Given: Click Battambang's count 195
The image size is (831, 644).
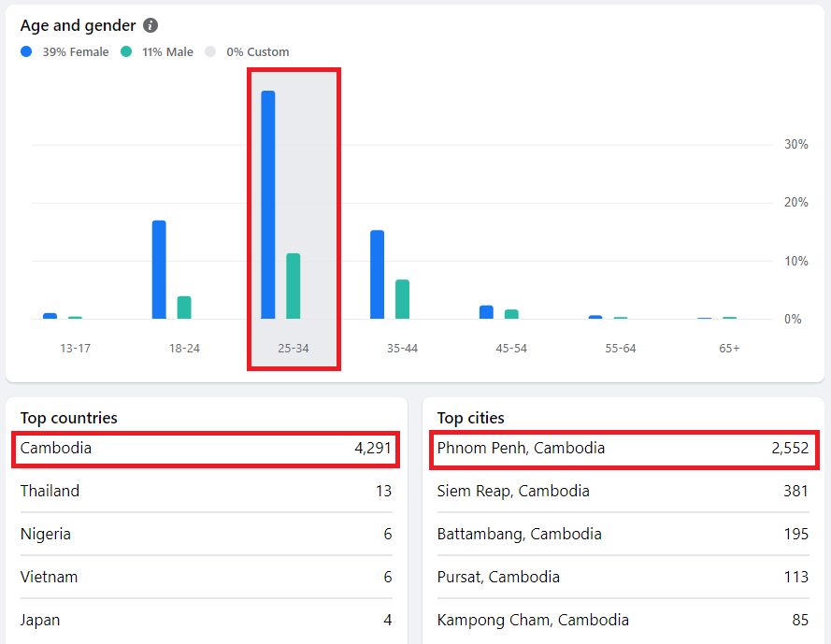Looking at the screenshot, I should click(796, 534).
